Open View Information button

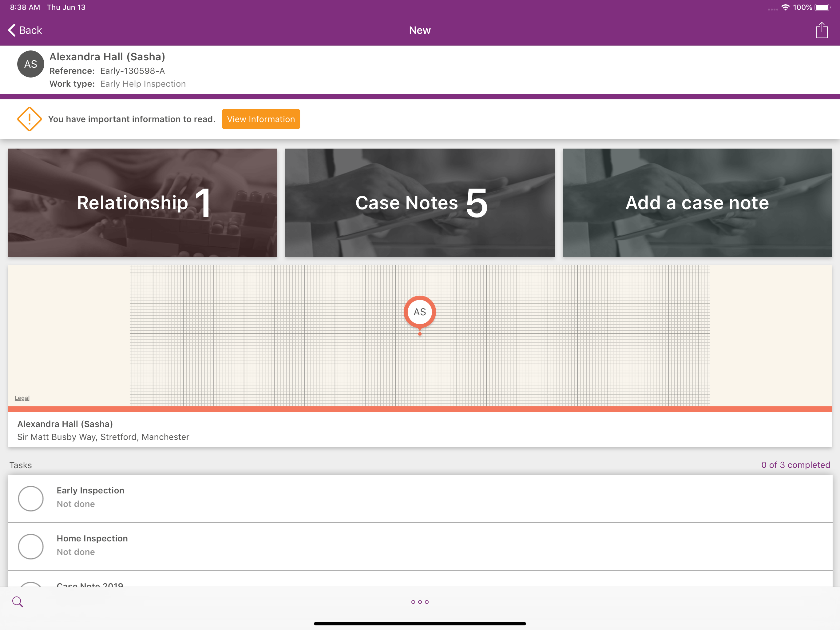pos(261,119)
